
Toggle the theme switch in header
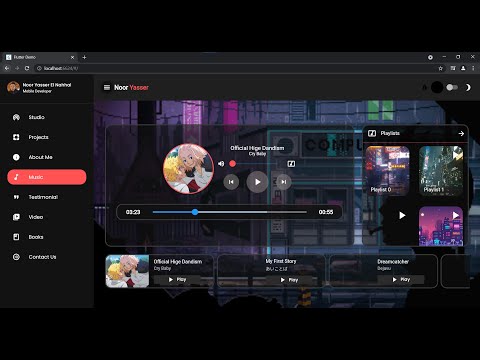click(452, 87)
